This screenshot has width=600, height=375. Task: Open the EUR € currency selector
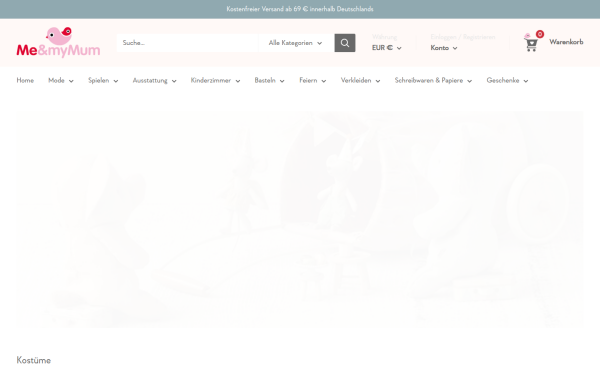pyautogui.click(x=387, y=48)
